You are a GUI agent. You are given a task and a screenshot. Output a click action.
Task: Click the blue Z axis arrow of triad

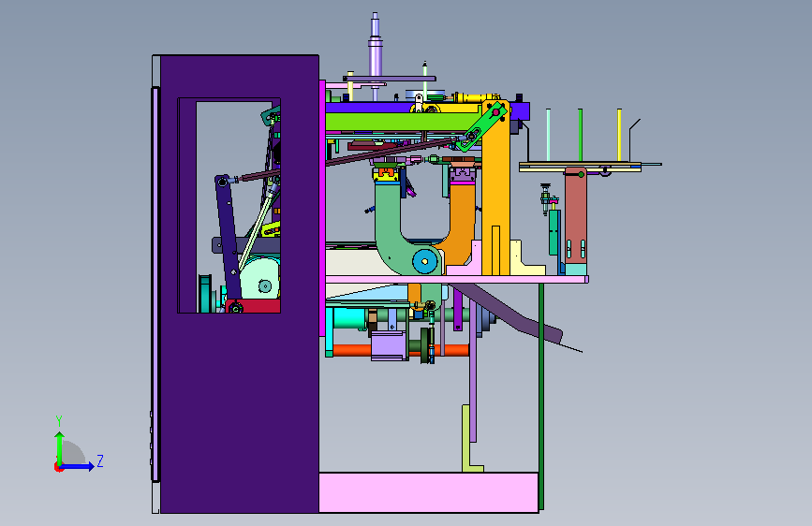[78, 466]
